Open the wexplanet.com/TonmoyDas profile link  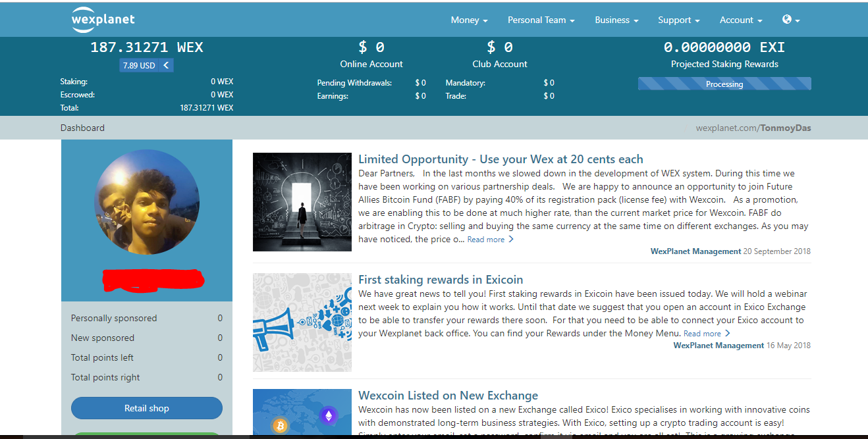pos(753,128)
